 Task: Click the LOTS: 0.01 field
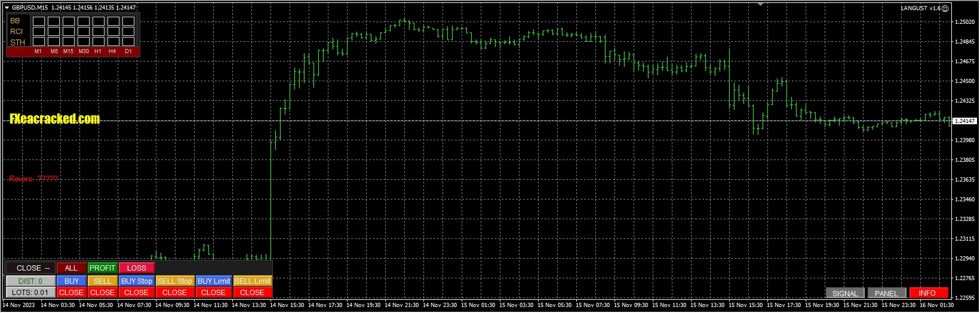30,293
